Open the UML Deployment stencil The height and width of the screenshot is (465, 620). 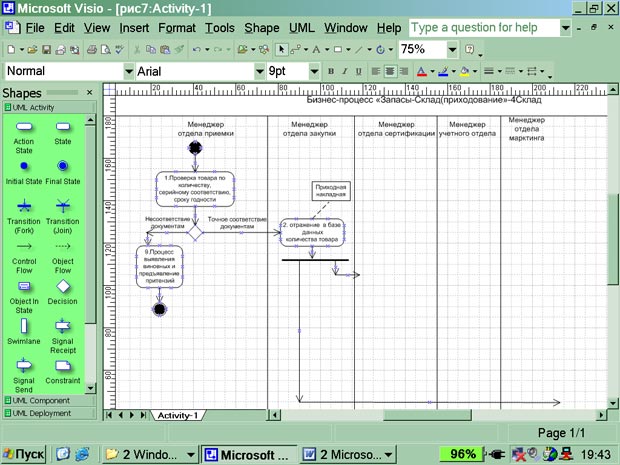click(49, 413)
